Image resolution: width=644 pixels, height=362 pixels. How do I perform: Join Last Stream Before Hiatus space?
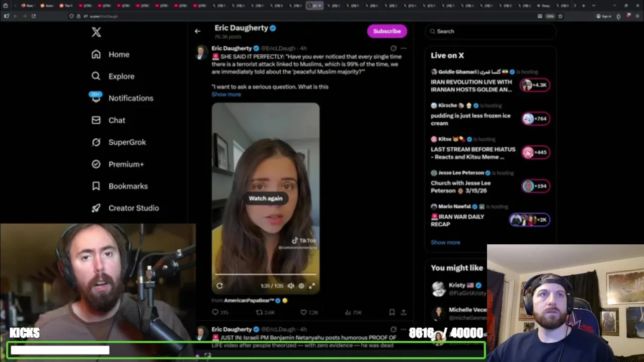pos(535,152)
